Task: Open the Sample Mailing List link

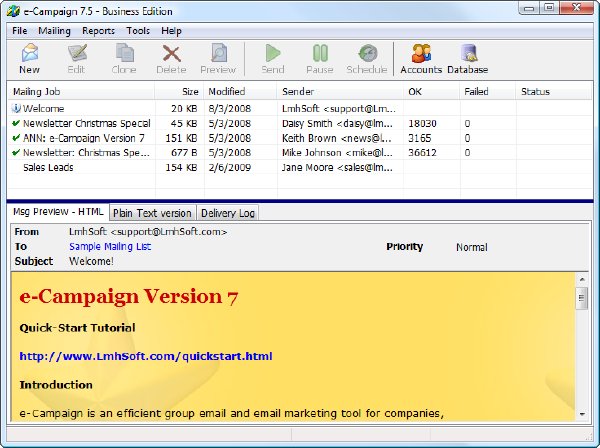Action: pyautogui.click(x=110, y=246)
